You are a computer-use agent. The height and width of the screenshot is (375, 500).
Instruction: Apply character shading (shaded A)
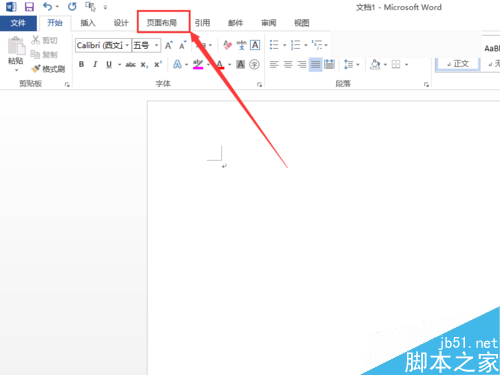point(240,64)
